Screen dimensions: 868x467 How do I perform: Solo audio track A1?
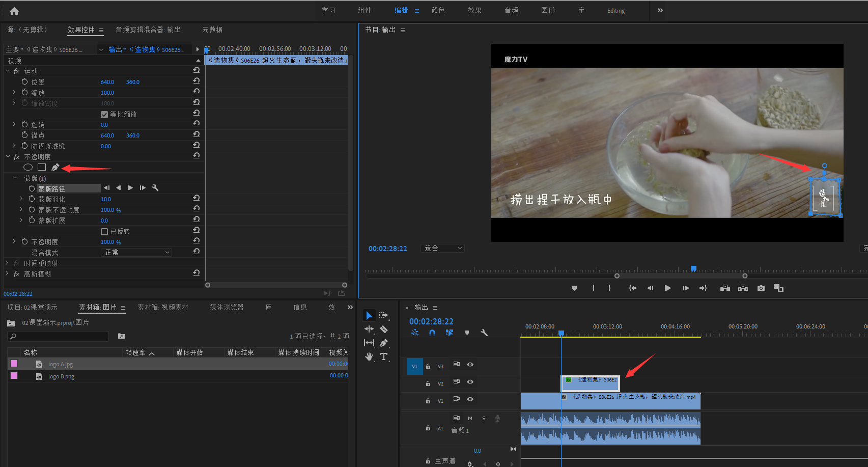pos(484,418)
